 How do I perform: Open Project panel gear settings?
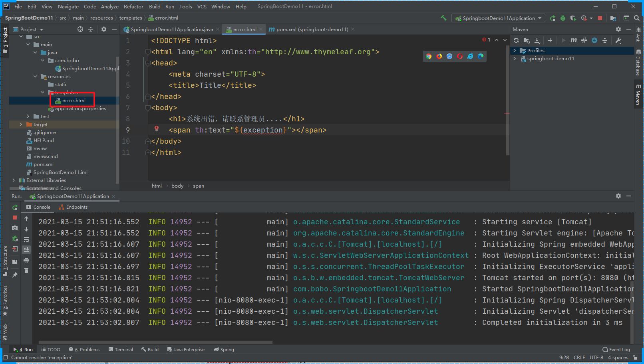tap(104, 29)
